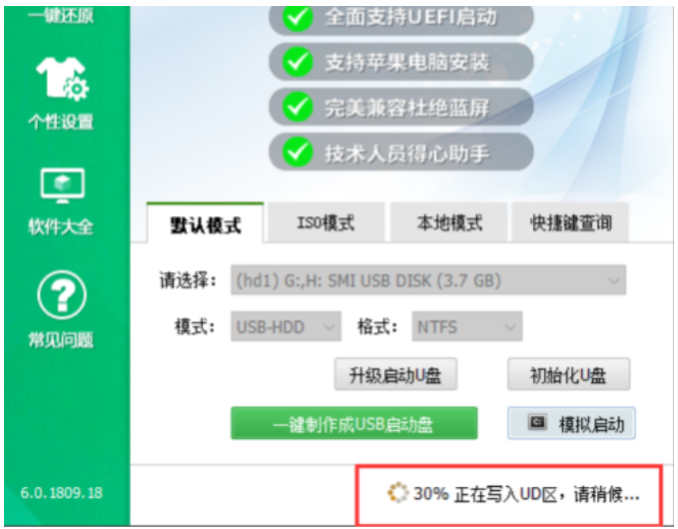Open the NTFS format dropdown
This screenshot has height=529, width=678.
[x=467, y=327]
